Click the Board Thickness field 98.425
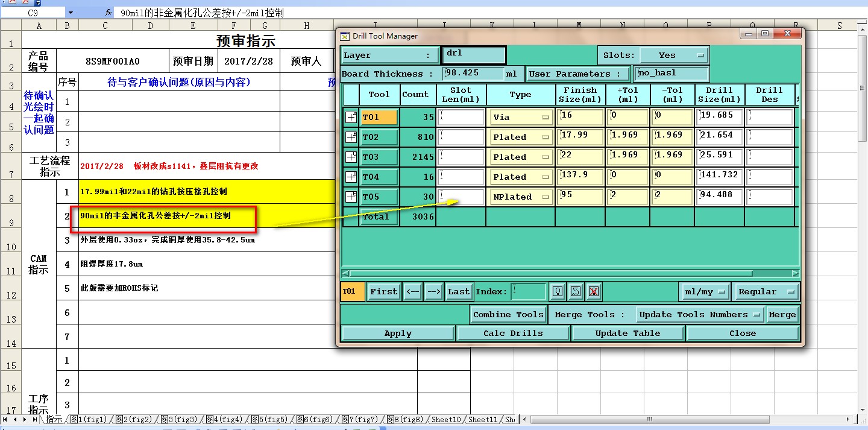 point(474,74)
